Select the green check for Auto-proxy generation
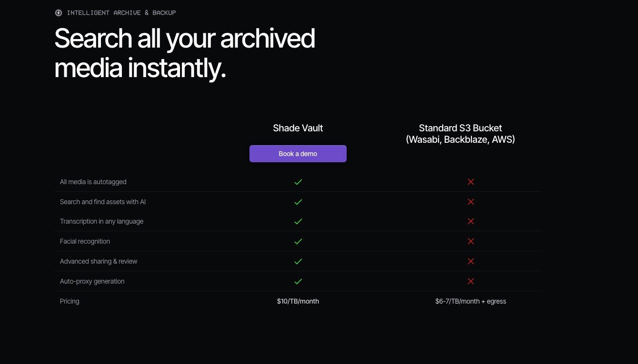Image resolution: width=638 pixels, height=364 pixels. coord(298,281)
